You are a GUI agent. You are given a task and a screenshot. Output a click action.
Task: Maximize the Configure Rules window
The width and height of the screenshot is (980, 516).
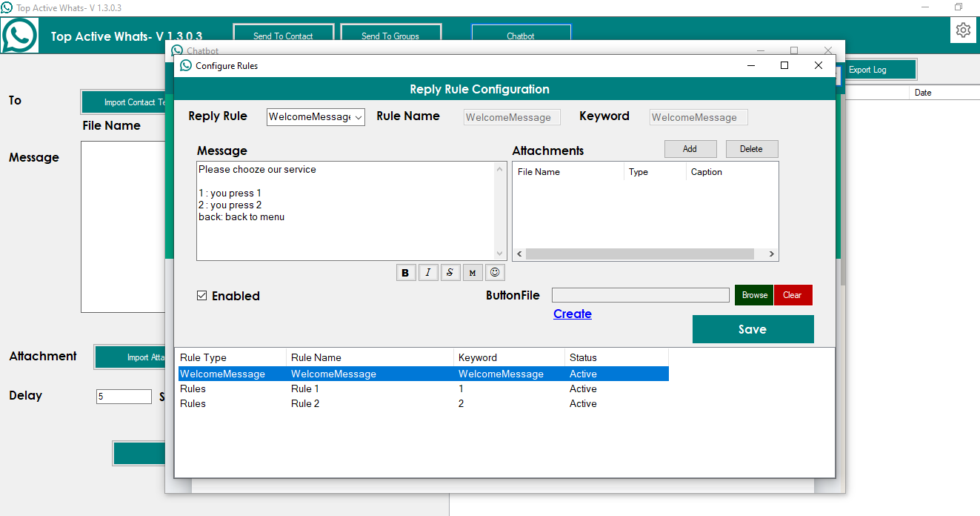784,65
